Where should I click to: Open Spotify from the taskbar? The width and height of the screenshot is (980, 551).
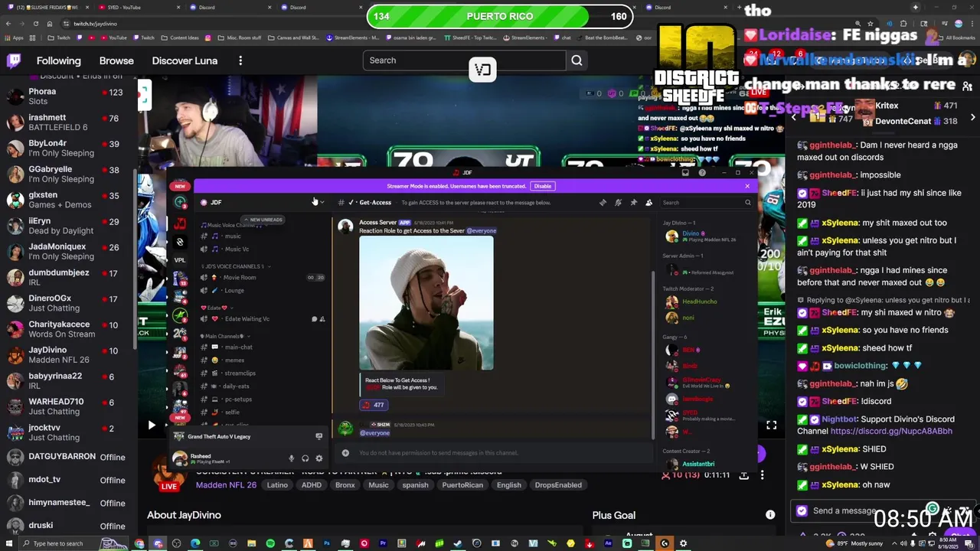tap(270, 543)
